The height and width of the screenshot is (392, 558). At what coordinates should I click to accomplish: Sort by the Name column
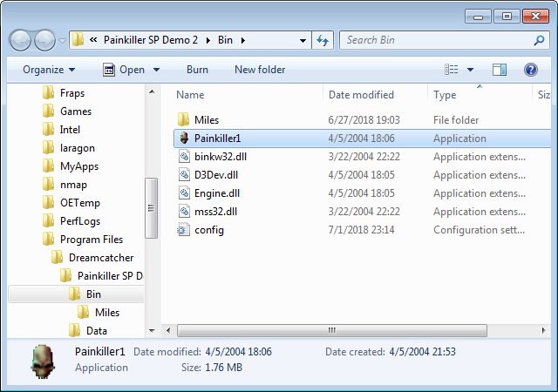click(190, 95)
